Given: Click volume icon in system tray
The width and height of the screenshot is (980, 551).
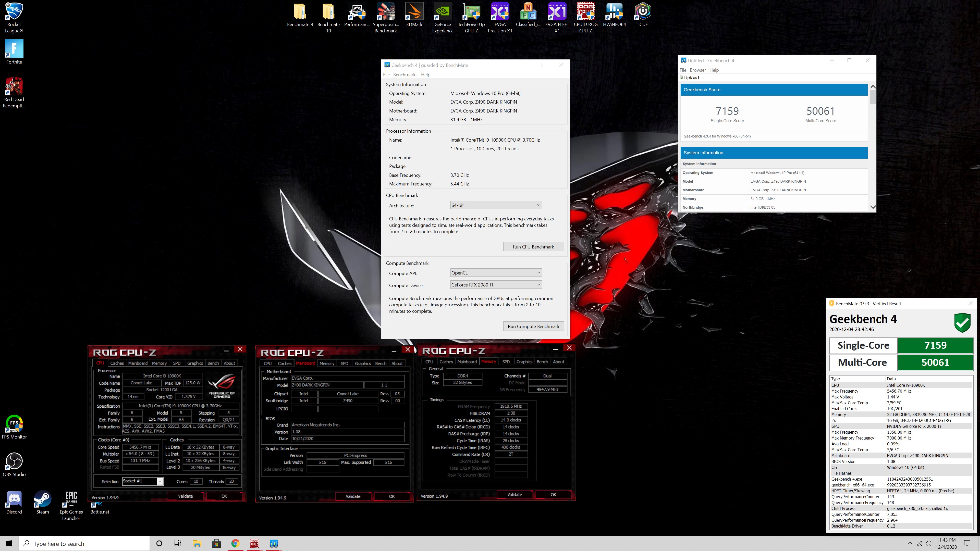Looking at the screenshot, I should click(x=928, y=543).
